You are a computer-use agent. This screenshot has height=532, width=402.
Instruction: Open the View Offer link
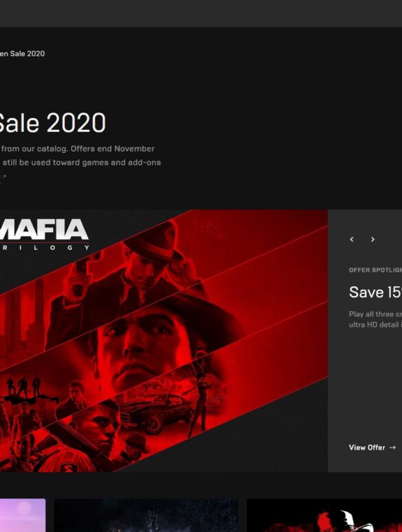372,448
